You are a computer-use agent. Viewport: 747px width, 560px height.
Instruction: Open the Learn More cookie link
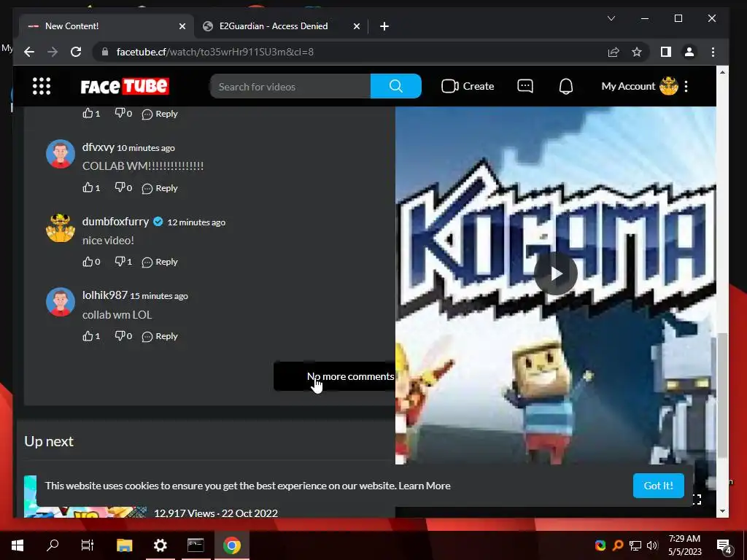pos(425,486)
